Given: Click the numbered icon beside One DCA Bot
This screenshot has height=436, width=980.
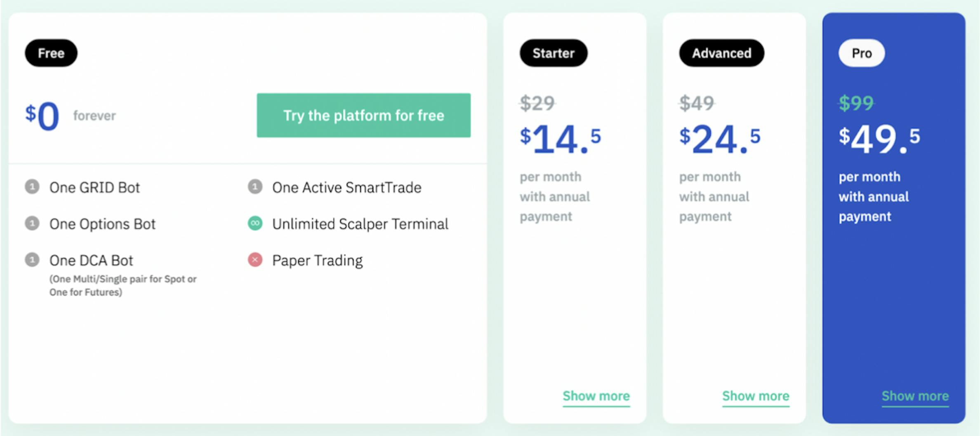Looking at the screenshot, I should [x=33, y=260].
